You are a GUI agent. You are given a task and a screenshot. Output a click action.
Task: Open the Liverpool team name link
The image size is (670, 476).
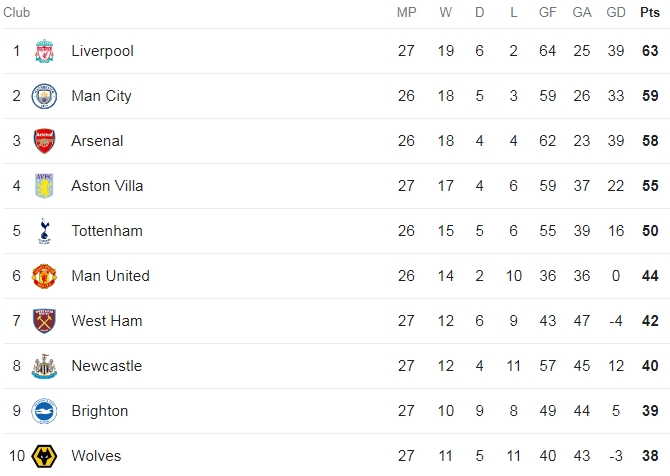[103, 51]
